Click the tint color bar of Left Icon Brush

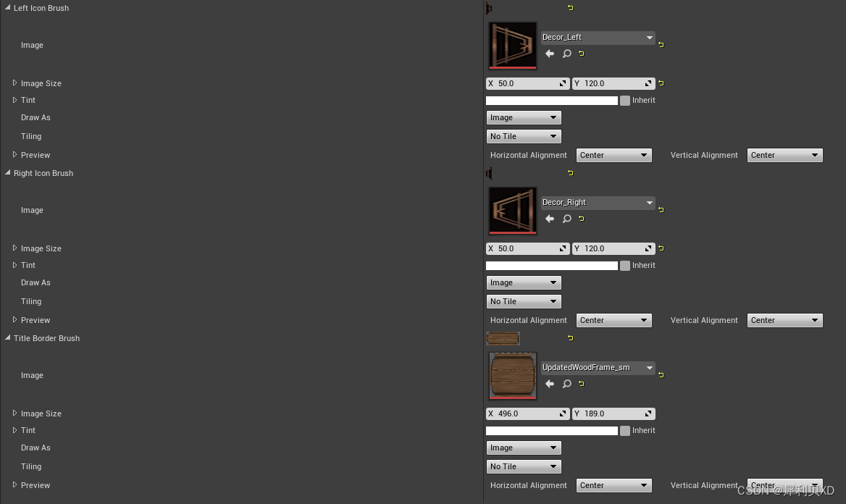pos(551,100)
